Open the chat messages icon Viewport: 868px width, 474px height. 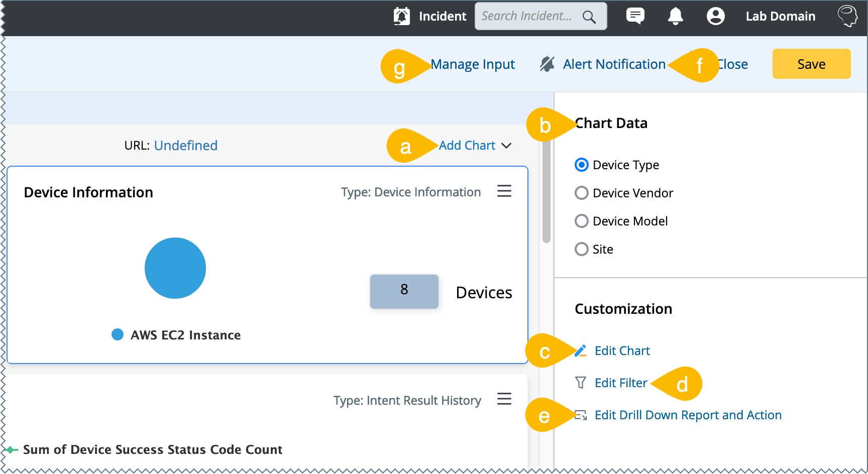pos(635,16)
